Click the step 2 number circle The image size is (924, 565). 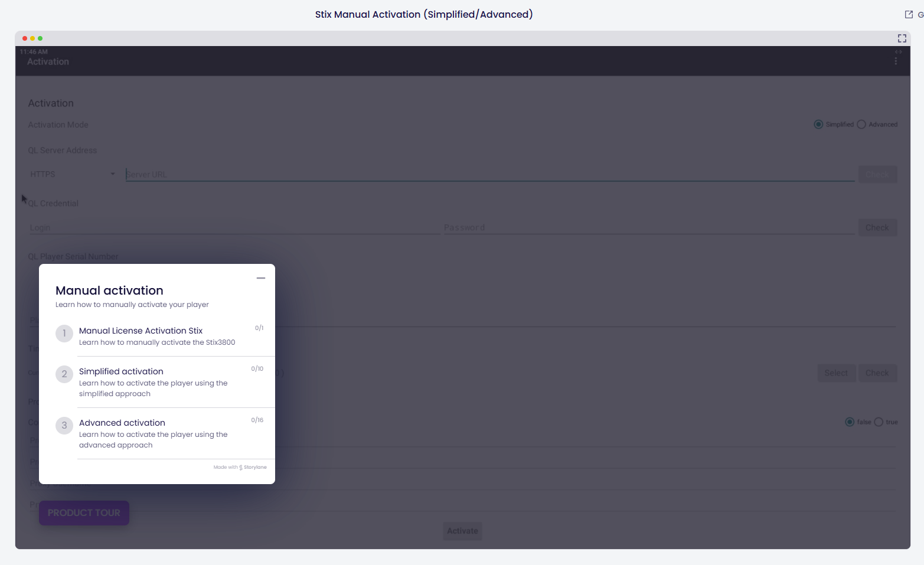tap(64, 374)
